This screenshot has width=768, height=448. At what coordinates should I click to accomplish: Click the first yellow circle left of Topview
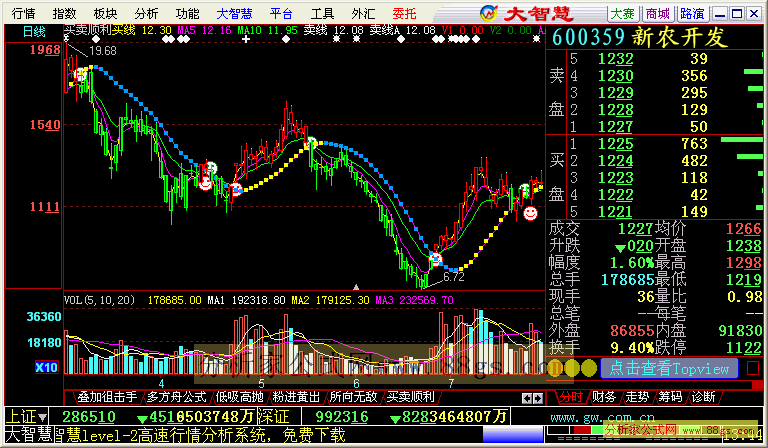click(x=554, y=368)
